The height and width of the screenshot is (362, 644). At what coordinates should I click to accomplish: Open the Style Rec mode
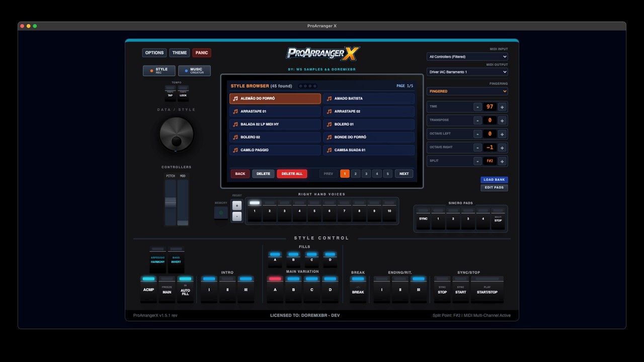(x=159, y=71)
